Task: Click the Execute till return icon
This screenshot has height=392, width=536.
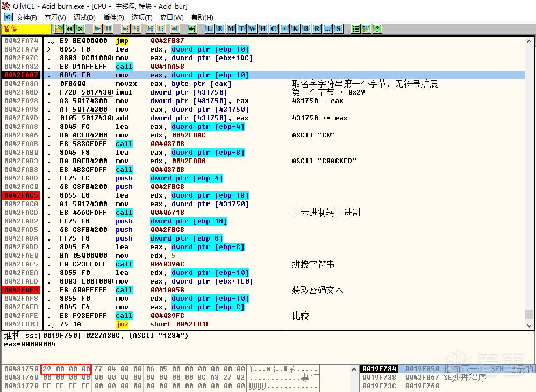Action: [x=175, y=28]
